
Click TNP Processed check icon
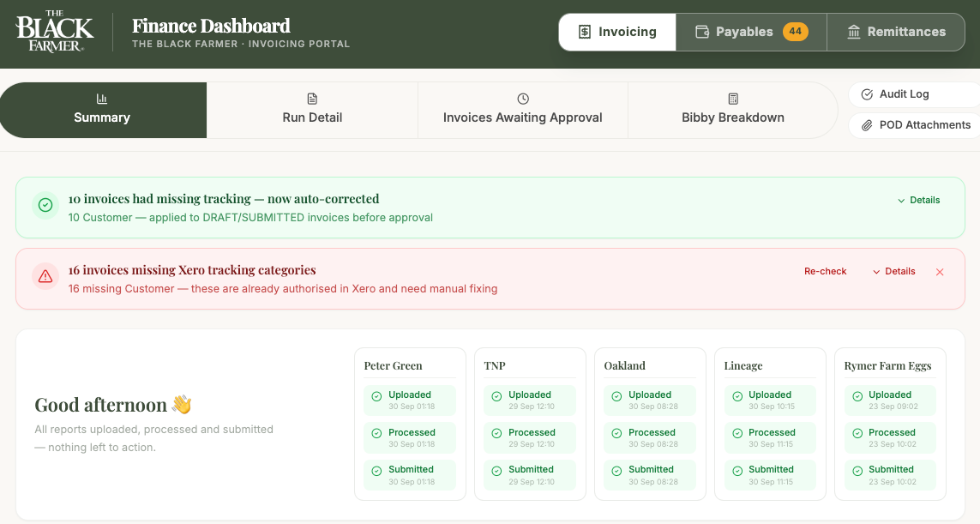497,433
